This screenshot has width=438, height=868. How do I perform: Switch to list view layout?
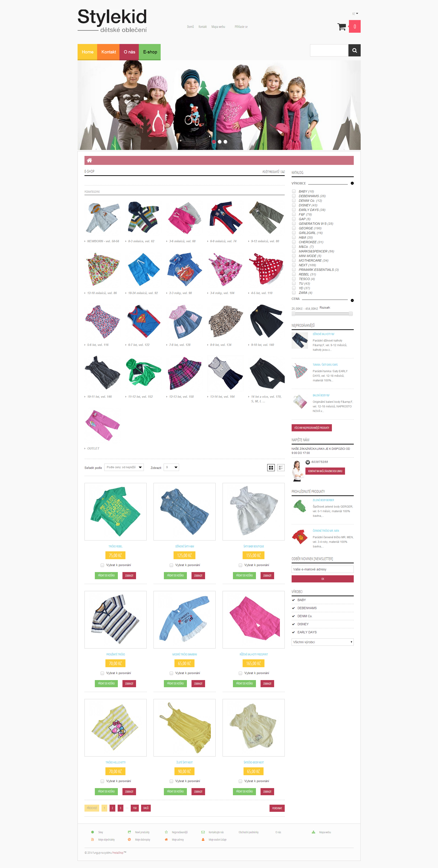click(x=281, y=467)
